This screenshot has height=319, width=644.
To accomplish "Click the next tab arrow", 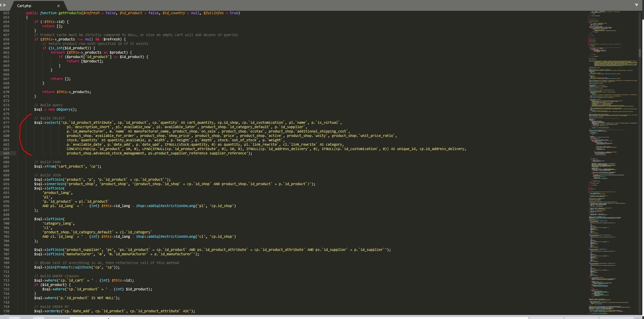I will click(5, 5).
